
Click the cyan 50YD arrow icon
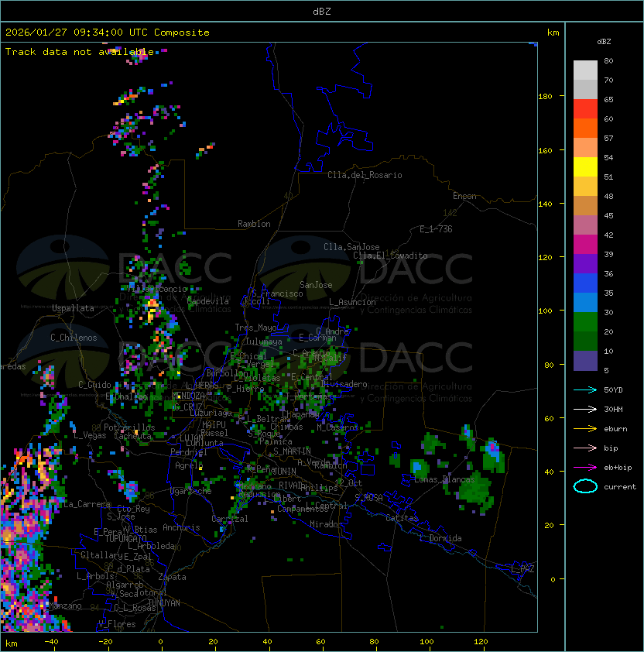click(585, 389)
